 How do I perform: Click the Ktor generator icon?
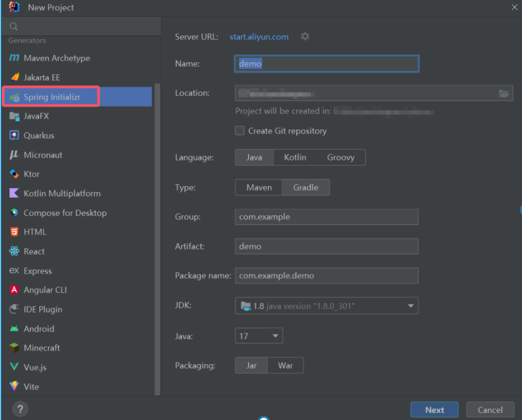14,174
